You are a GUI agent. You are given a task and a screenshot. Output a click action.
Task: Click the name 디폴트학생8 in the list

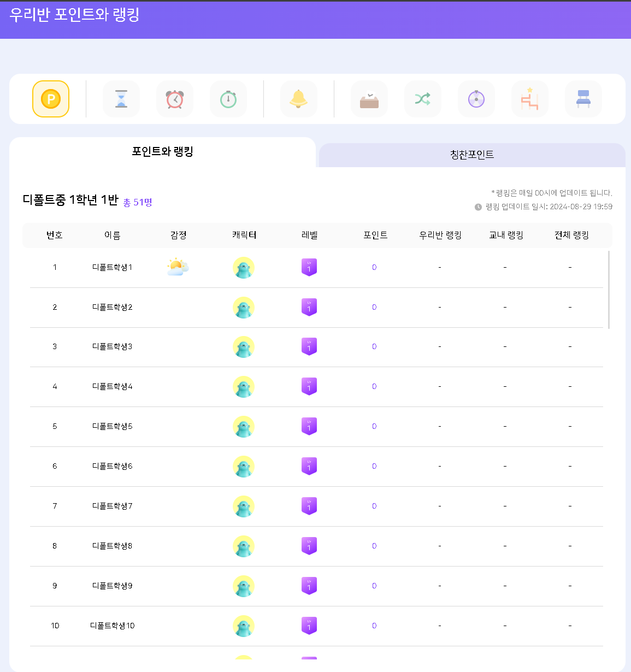pos(112,546)
